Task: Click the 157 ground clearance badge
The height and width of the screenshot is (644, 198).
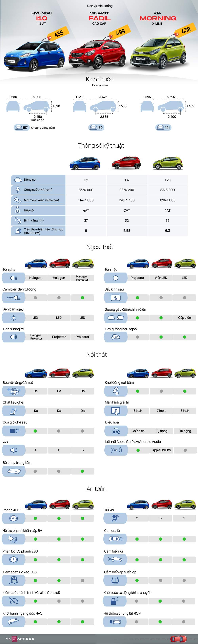Action: [22, 128]
